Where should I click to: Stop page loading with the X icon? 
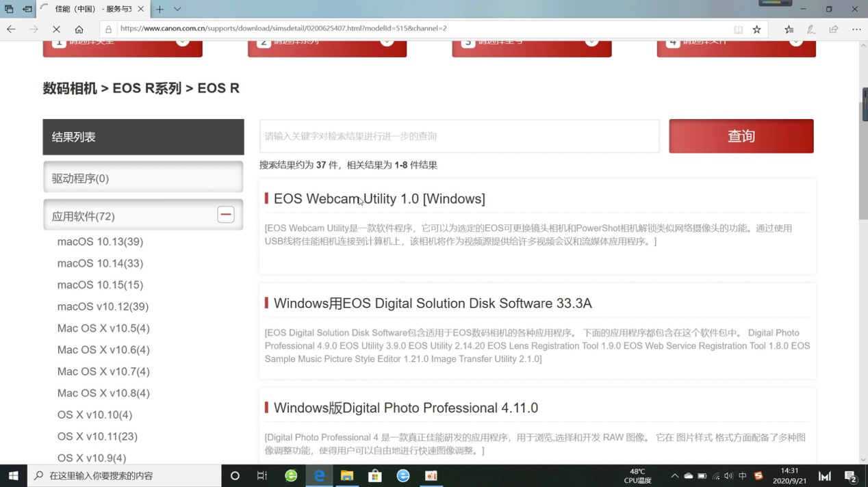[56, 29]
